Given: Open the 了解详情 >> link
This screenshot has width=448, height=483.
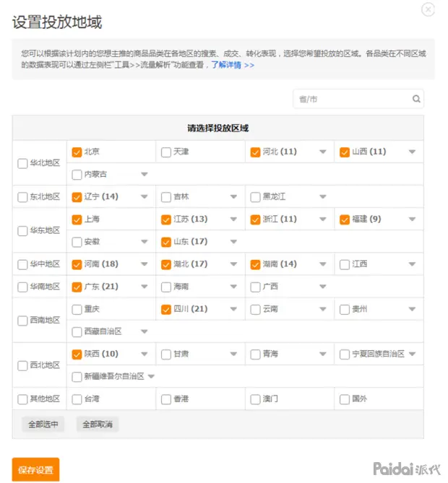Looking at the screenshot, I should point(233,65).
